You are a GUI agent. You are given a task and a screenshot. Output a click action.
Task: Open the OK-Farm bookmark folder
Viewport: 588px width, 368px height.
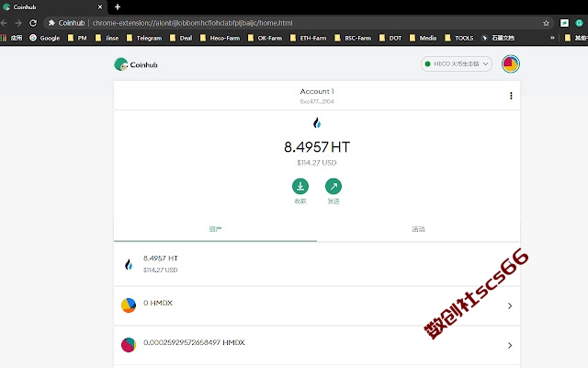265,38
